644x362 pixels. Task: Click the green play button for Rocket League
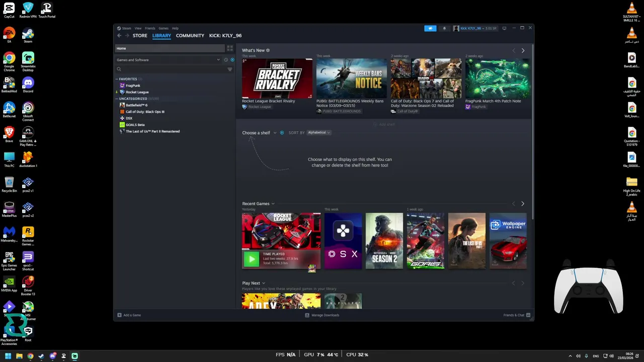[252, 259]
